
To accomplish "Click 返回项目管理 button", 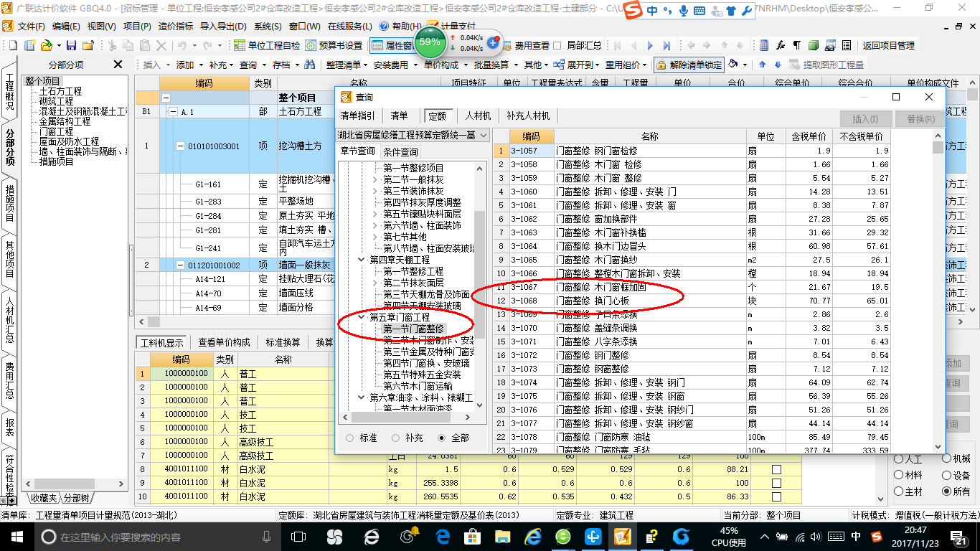I will [x=888, y=45].
